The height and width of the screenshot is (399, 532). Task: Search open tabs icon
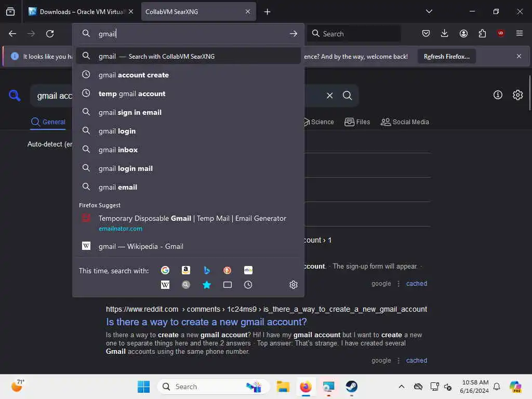pyautogui.click(x=228, y=285)
